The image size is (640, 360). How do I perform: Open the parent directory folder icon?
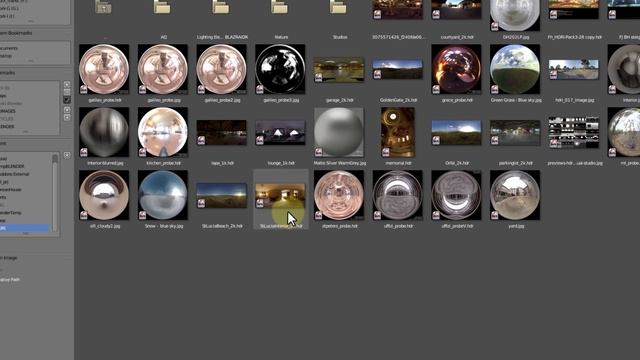tap(103, 7)
